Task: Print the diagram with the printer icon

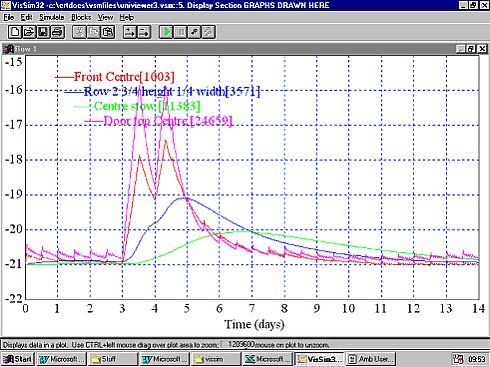Action: 58,32
